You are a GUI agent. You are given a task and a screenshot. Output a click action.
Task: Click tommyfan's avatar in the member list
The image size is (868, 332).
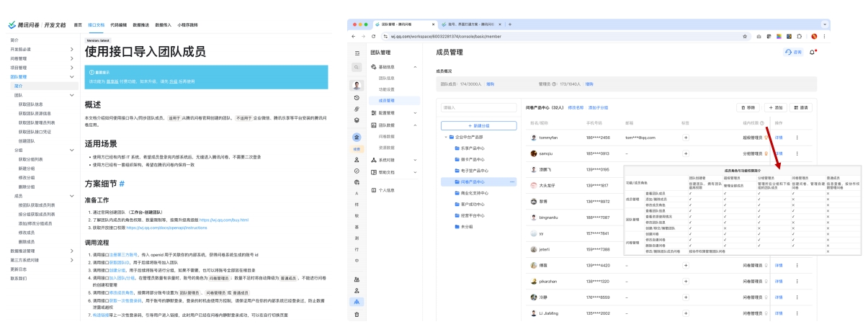pyautogui.click(x=534, y=137)
